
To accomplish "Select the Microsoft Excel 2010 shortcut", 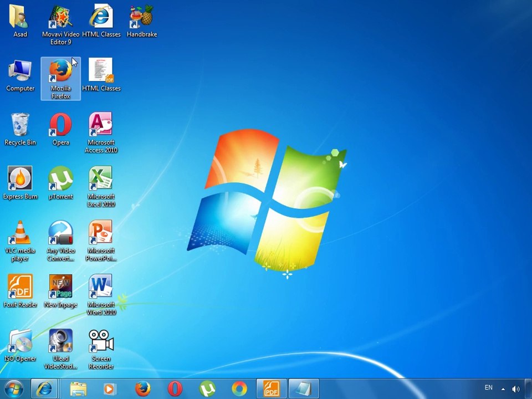I will 101,187.
